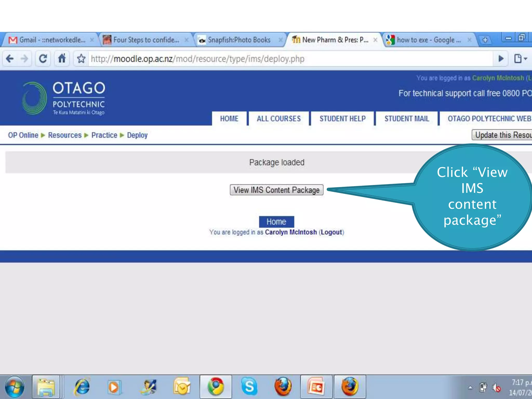532x399 pixels.
Task: Follow the Deploy breadcrumb link
Action: tap(137, 135)
